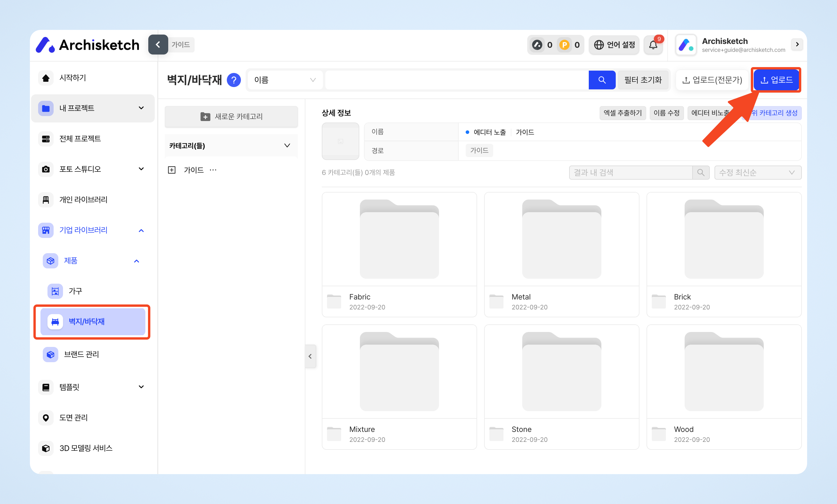Click the small folder icon beside Fabric

click(x=334, y=301)
